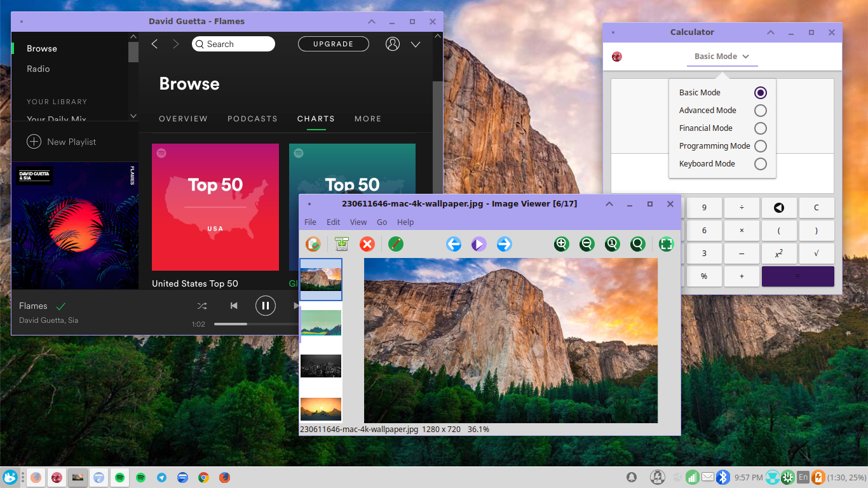Go forward in Spotify navigation
The width and height of the screenshot is (868, 488).
(x=176, y=44)
